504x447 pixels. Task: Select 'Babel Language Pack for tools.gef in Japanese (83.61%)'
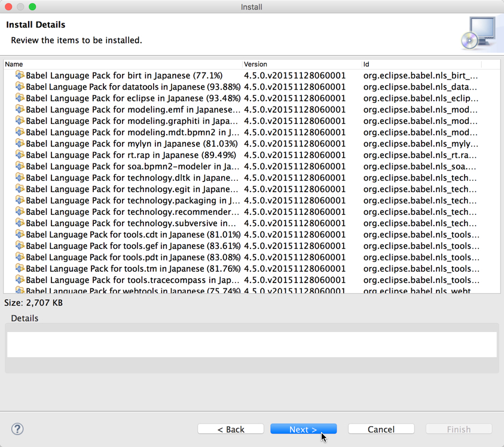coord(133,246)
